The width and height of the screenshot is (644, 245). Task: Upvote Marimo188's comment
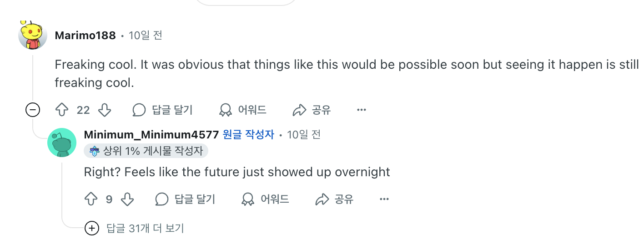point(61,110)
